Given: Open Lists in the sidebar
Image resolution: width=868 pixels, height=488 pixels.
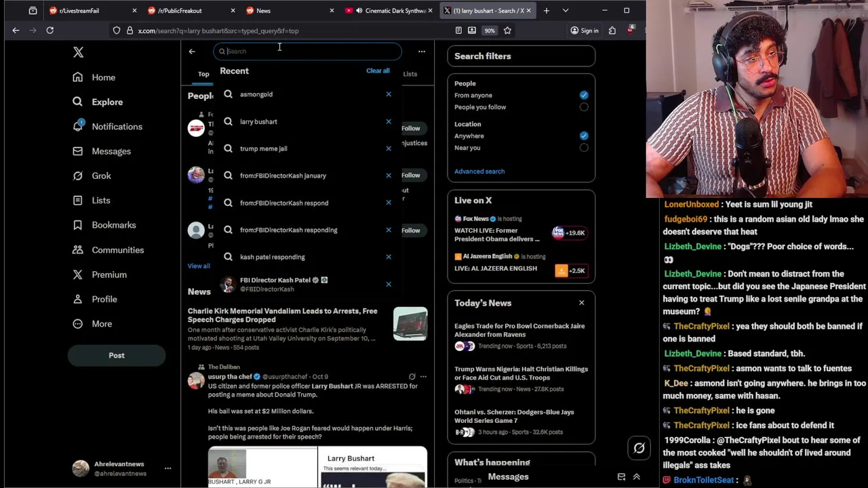Looking at the screenshot, I should [91, 201].
